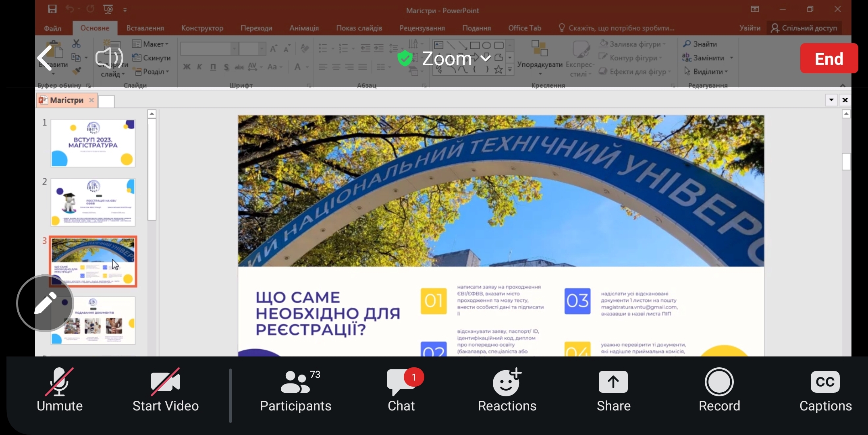Open the Анімація ribbon tab
The image size is (868, 435).
pyautogui.click(x=304, y=28)
